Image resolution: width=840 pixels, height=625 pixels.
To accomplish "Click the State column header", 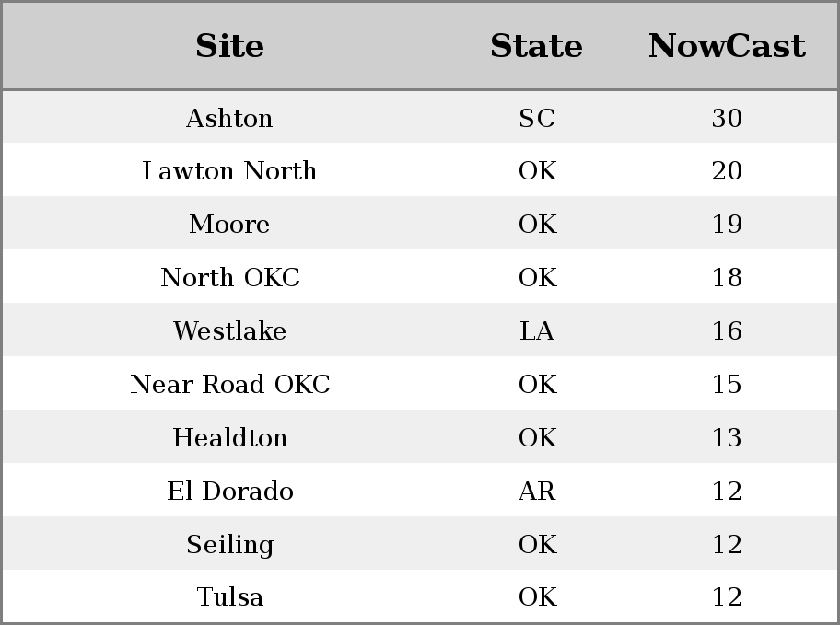I will tap(537, 46).
